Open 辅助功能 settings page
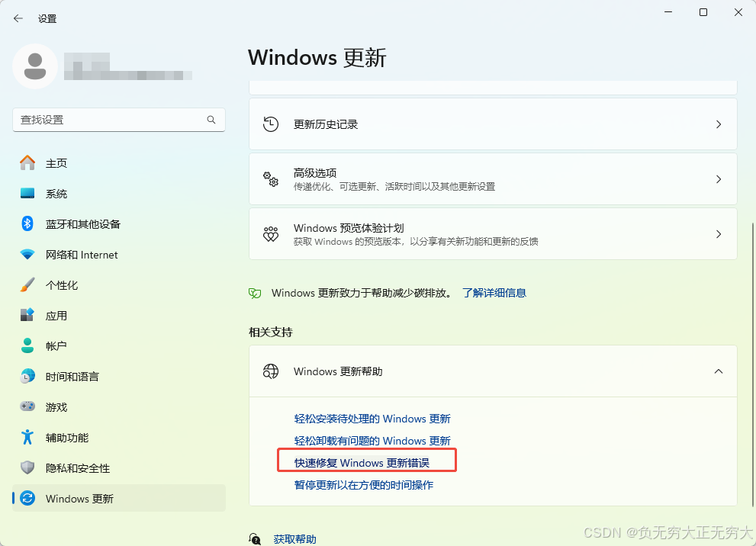The height and width of the screenshot is (546, 756). pyautogui.click(x=118, y=437)
